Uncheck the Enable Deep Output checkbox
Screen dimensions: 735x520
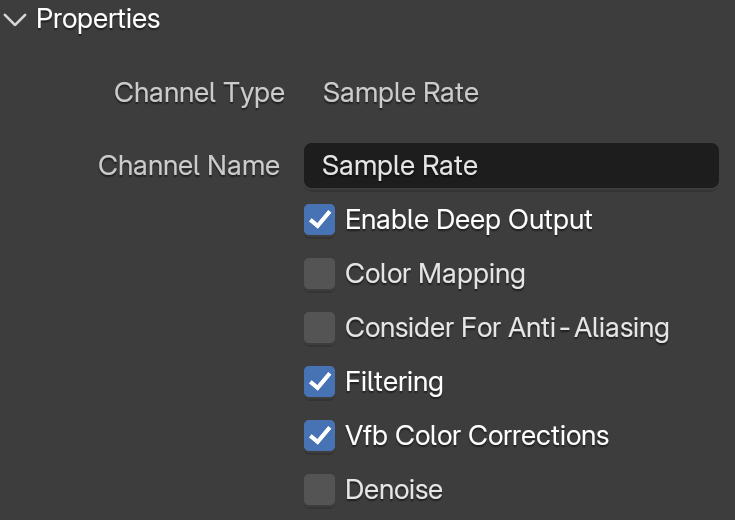[319, 219]
